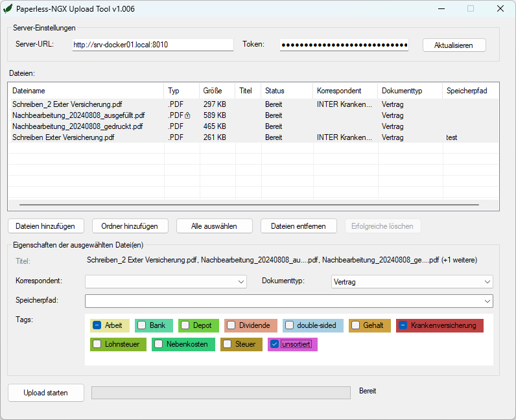Select the Lohnsteuer tag checkbox

tap(97, 344)
